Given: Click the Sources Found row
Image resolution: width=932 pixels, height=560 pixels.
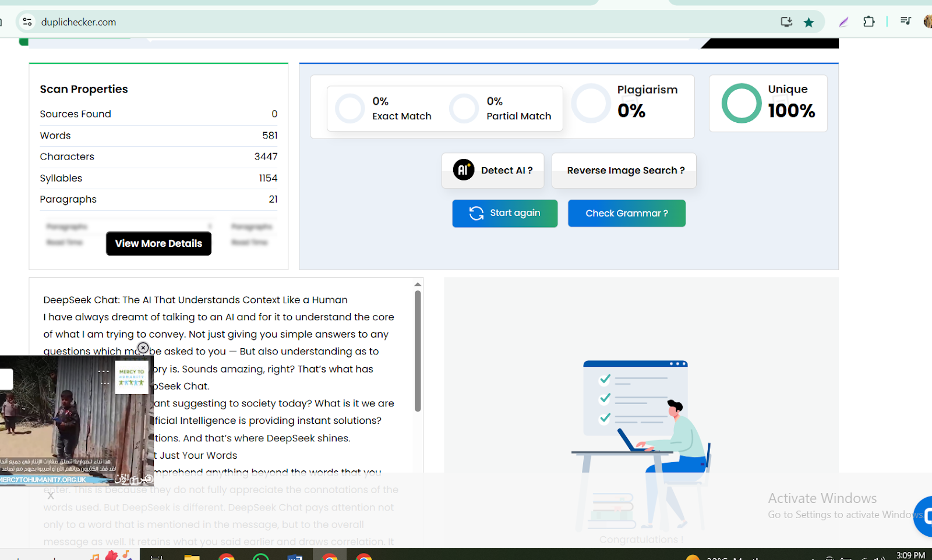Looking at the screenshot, I should coord(158,114).
